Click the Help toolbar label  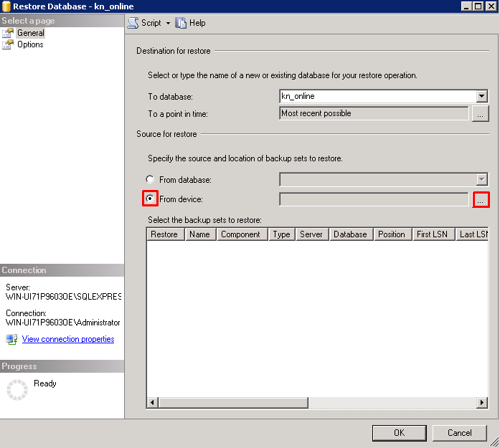[x=197, y=23]
